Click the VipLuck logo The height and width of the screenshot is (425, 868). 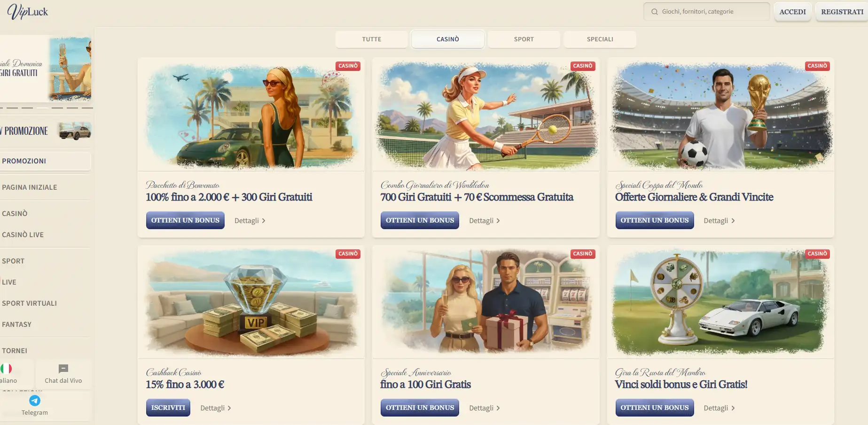click(x=28, y=12)
